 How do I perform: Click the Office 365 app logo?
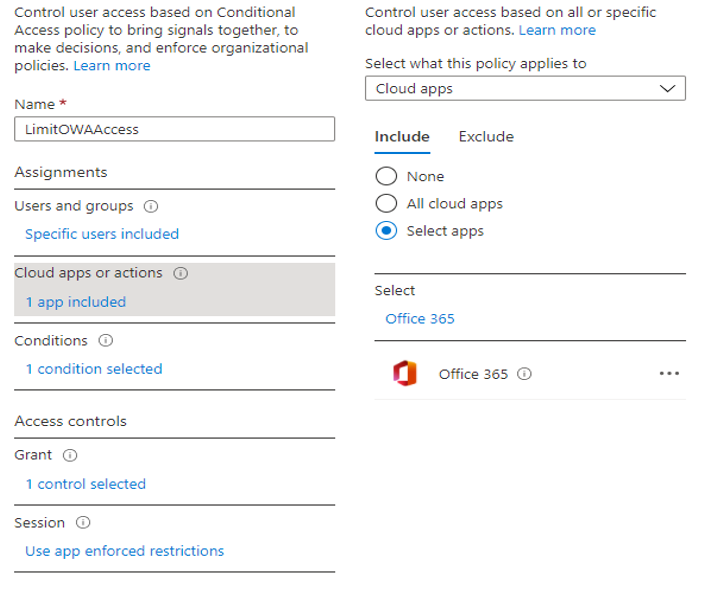405,373
